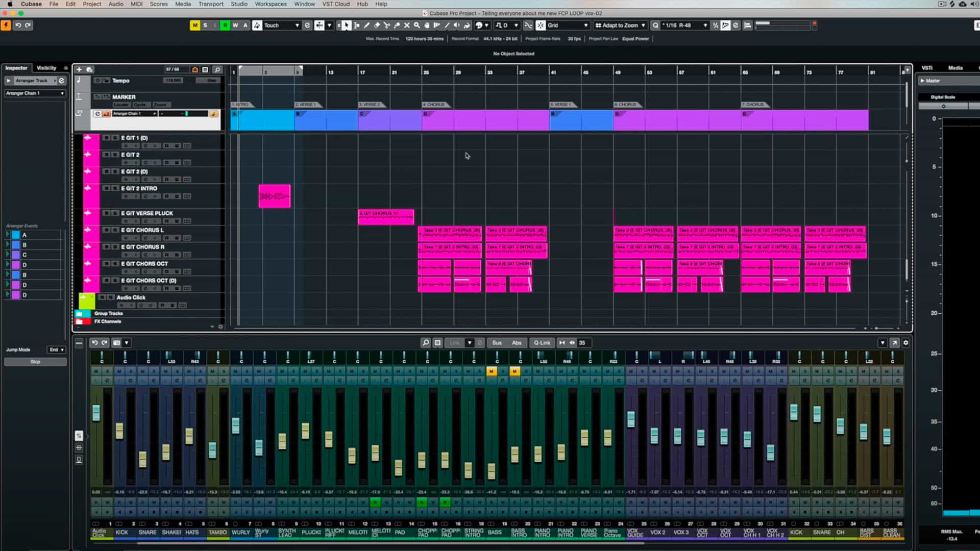Select the Mute X tool
Image resolution: width=980 pixels, height=551 pixels.
407,25
